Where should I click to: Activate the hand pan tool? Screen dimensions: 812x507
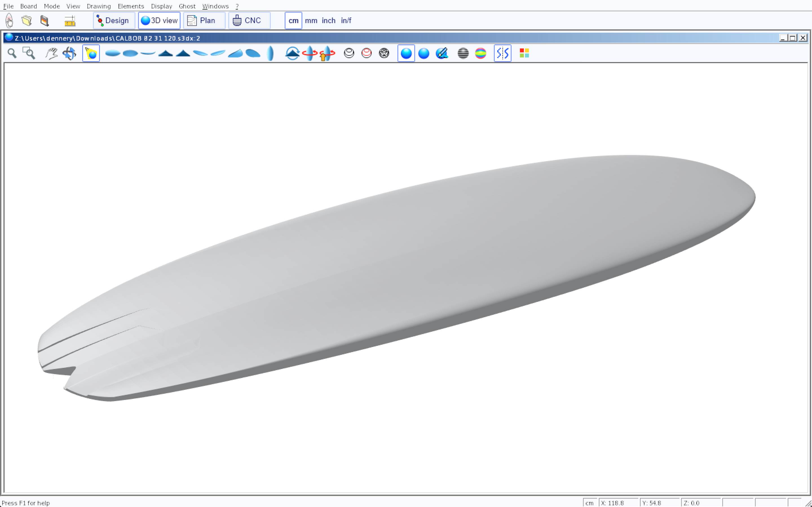coord(51,53)
